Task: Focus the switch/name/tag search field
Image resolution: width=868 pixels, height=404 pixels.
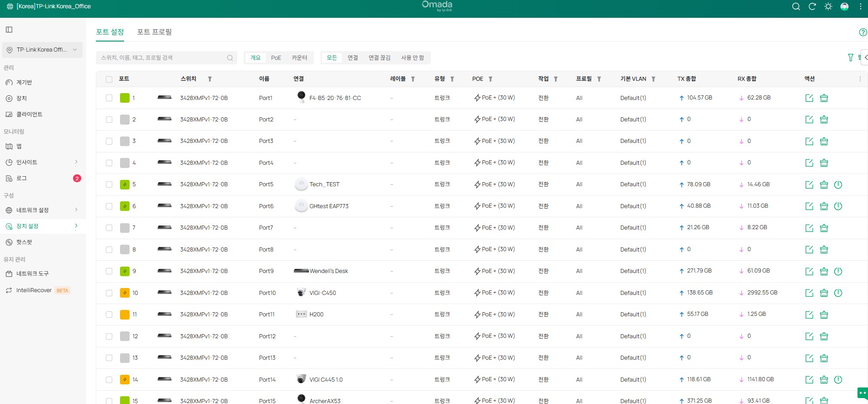Action: (166, 58)
